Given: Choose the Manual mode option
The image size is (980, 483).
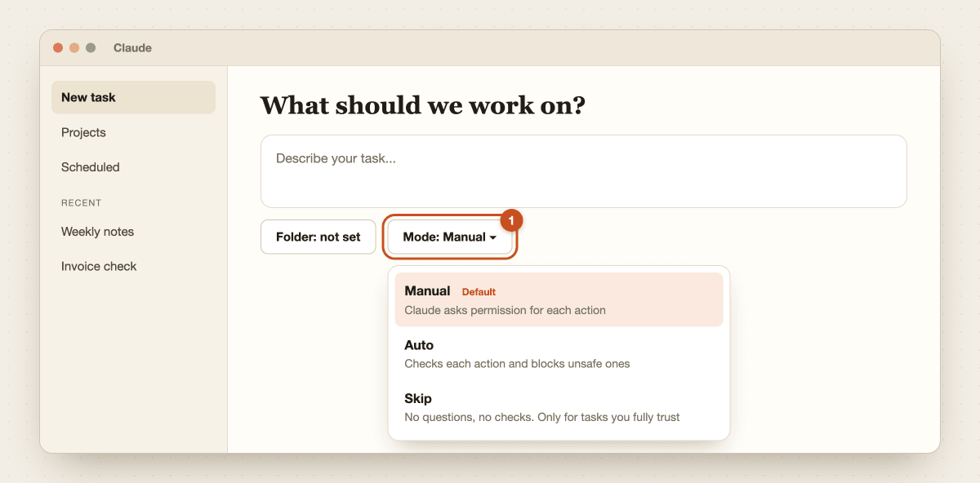Looking at the screenshot, I should [559, 299].
